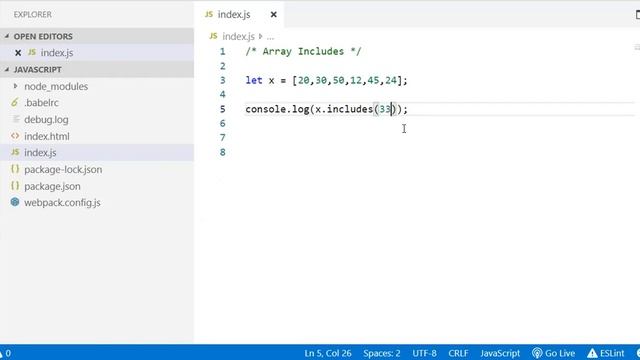This screenshot has width=640, height=360.
Task: Click the split editor icon at top right
Action: (x=637, y=15)
